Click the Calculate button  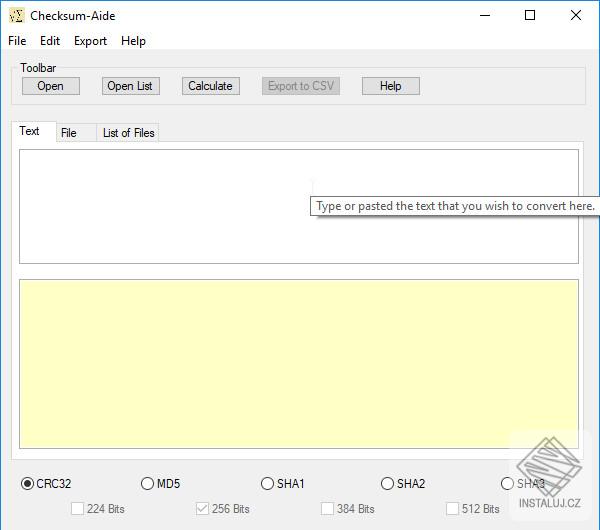click(x=210, y=86)
